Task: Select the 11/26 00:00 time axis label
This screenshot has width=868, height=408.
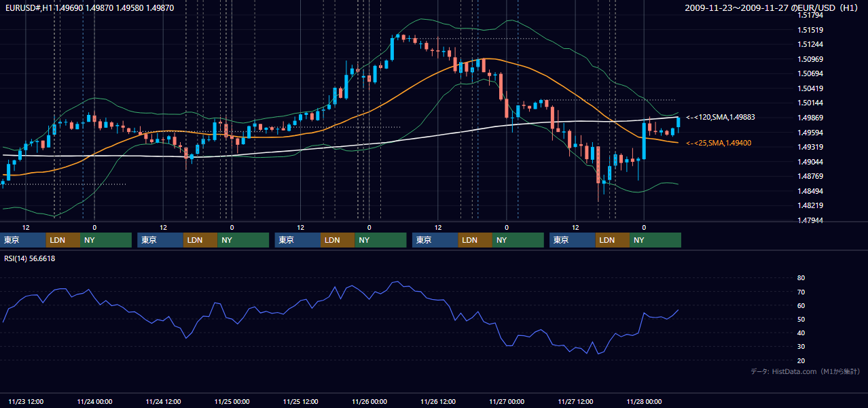Action: point(369,402)
